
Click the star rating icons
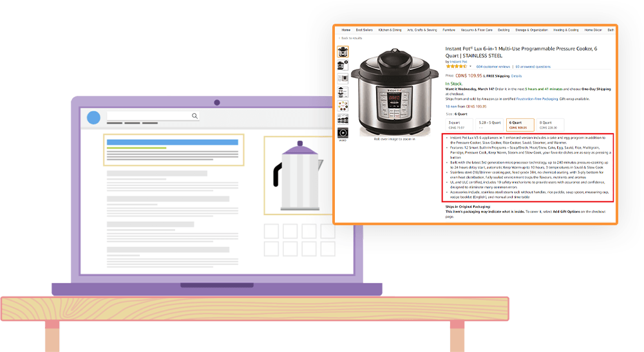[457, 66]
